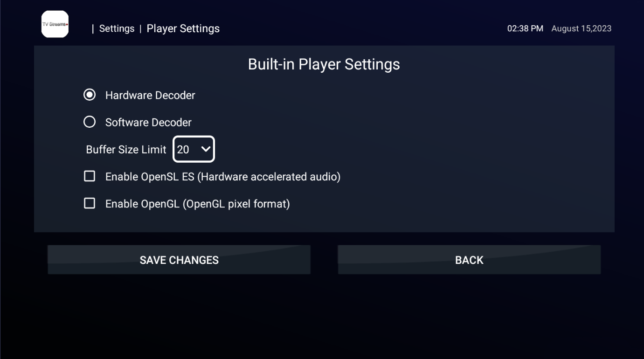Click the value 20 in buffer dropdown
Screen dimensions: 644x359
click(x=183, y=150)
